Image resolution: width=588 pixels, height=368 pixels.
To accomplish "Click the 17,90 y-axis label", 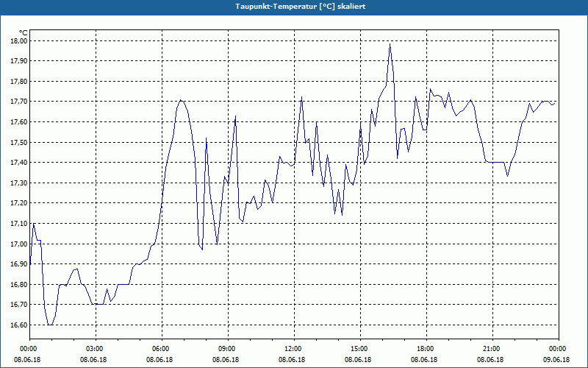I will tap(18, 61).
